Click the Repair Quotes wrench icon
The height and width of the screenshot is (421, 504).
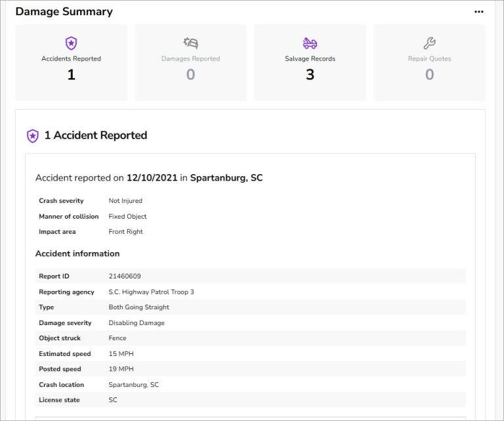click(429, 43)
